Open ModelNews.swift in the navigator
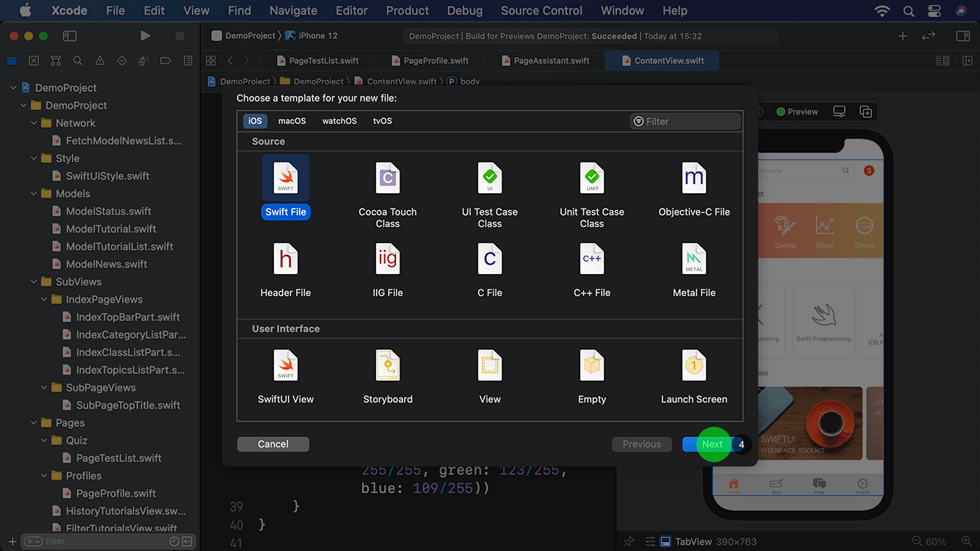Image resolution: width=980 pixels, height=551 pixels. (107, 264)
